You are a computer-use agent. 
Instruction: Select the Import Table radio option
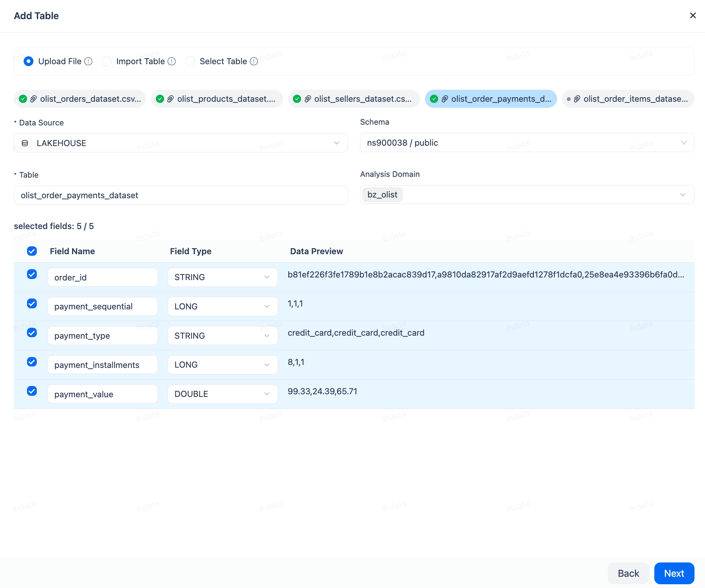[107, 61]
